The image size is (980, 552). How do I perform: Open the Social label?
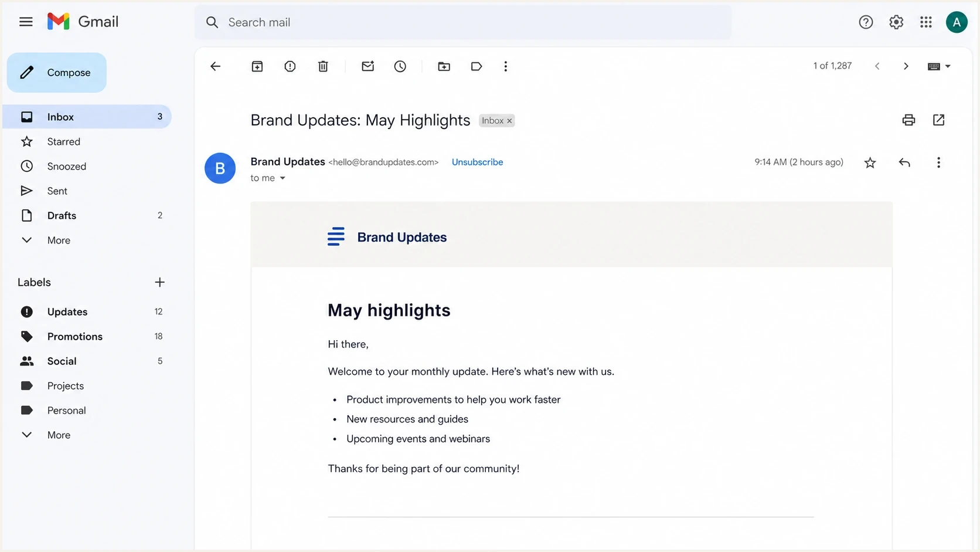(87, 361)
